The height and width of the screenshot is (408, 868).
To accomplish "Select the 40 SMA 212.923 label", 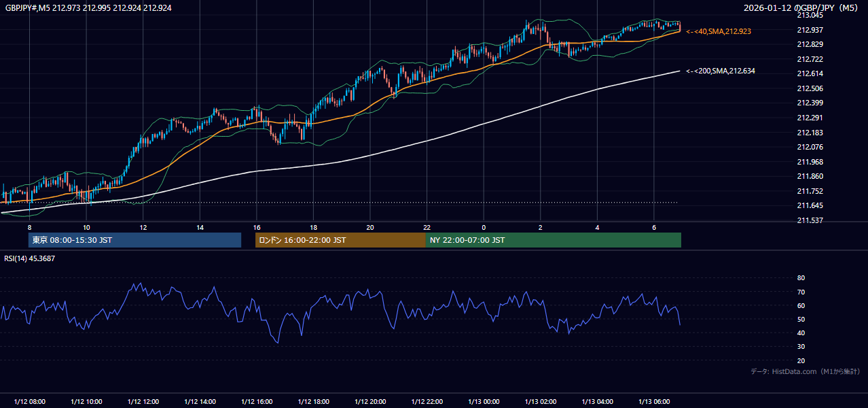I will click(x=719, y=31).
